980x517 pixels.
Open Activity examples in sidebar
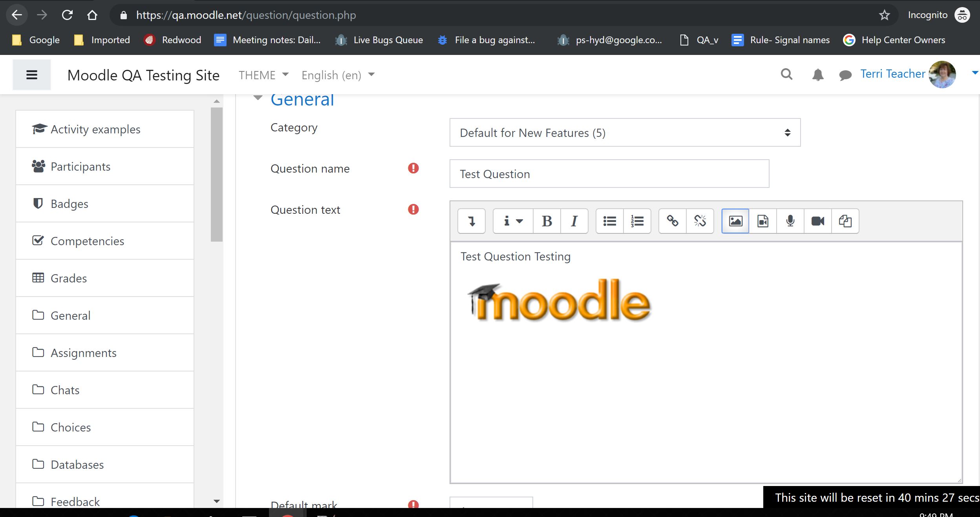105,129
